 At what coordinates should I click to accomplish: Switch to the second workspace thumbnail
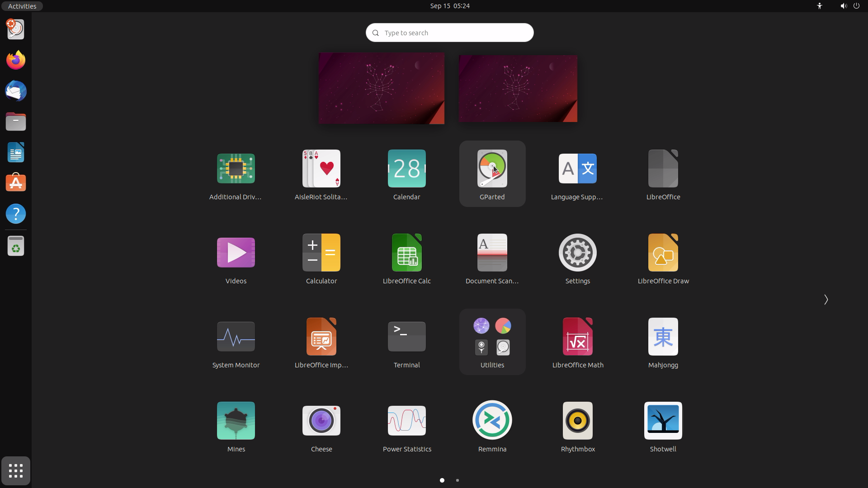[x=518, y=88]
